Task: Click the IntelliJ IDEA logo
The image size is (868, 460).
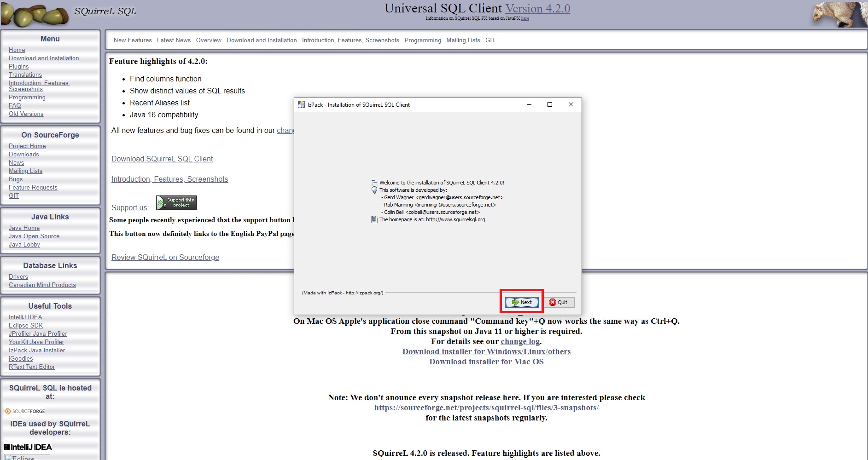Action: click(28, 447)
